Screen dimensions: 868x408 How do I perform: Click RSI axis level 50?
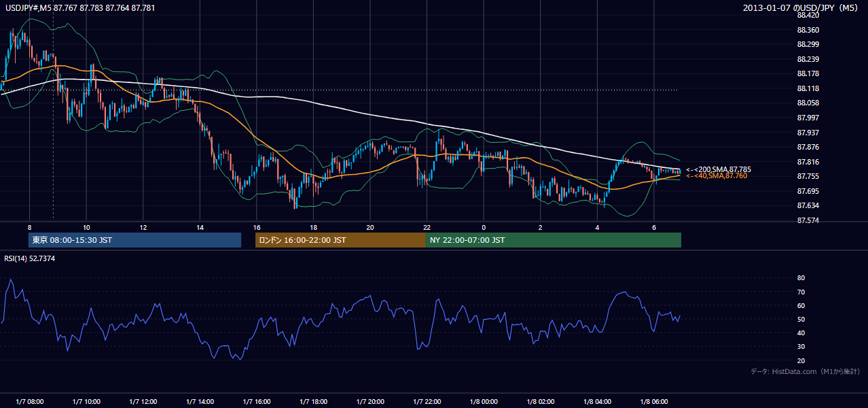(x=801, y=319)
